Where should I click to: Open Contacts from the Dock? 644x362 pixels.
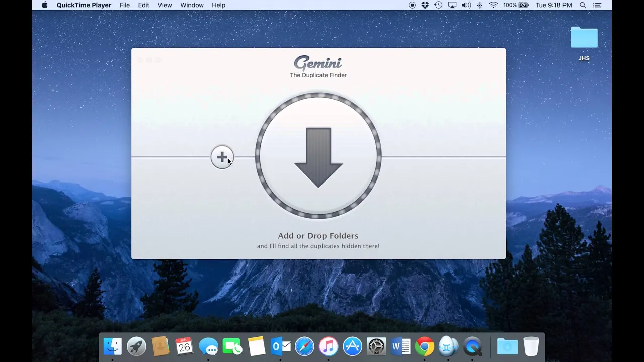tap(160, 346)
